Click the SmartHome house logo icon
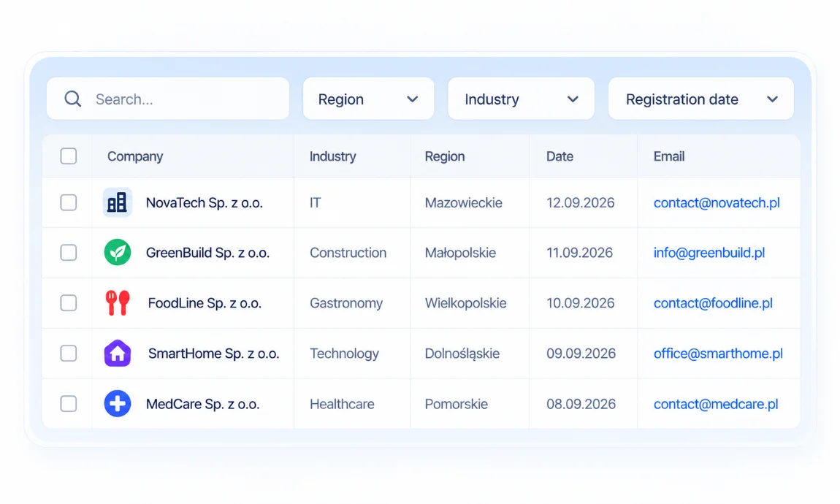The width and height of the screenshot is (840, 504). pyautogui.click(x=118, y=353)
